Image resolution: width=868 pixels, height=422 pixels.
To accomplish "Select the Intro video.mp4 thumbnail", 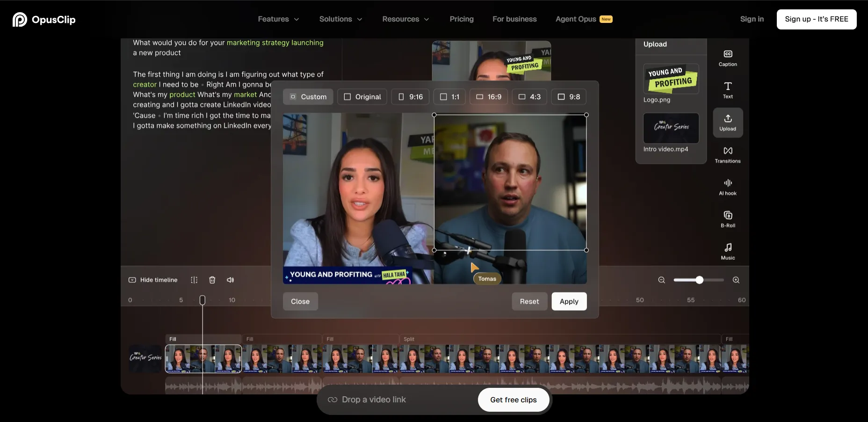I will click(x=671, y=128).
